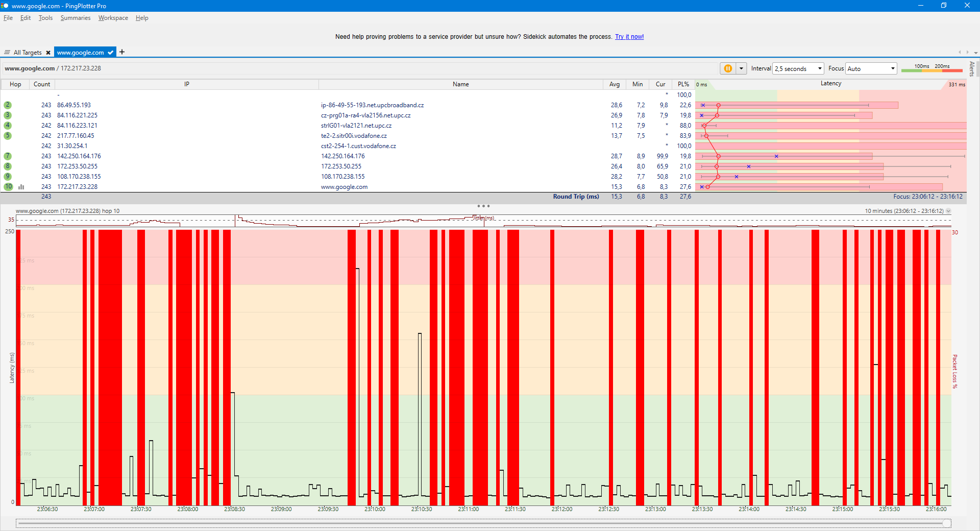Click the All Targets list icon
Image resolution: width=980 pixels, height=531 pixels.
7,53
